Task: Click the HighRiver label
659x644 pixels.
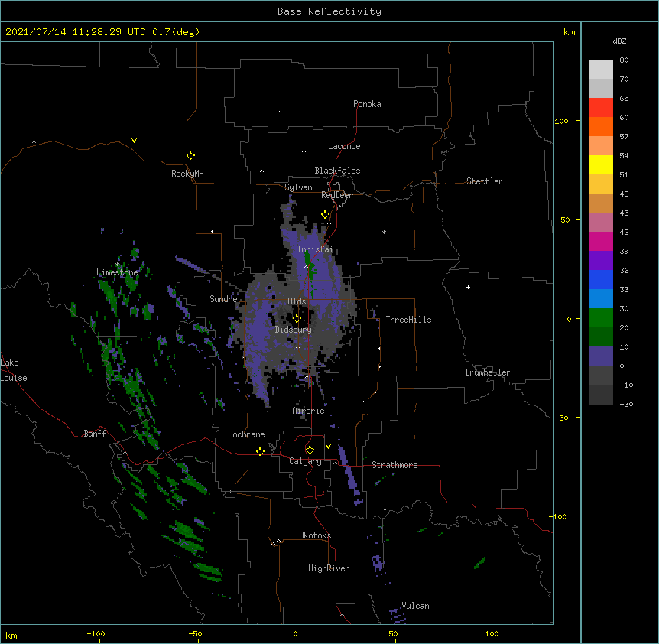Action: (x=329, y=568)
